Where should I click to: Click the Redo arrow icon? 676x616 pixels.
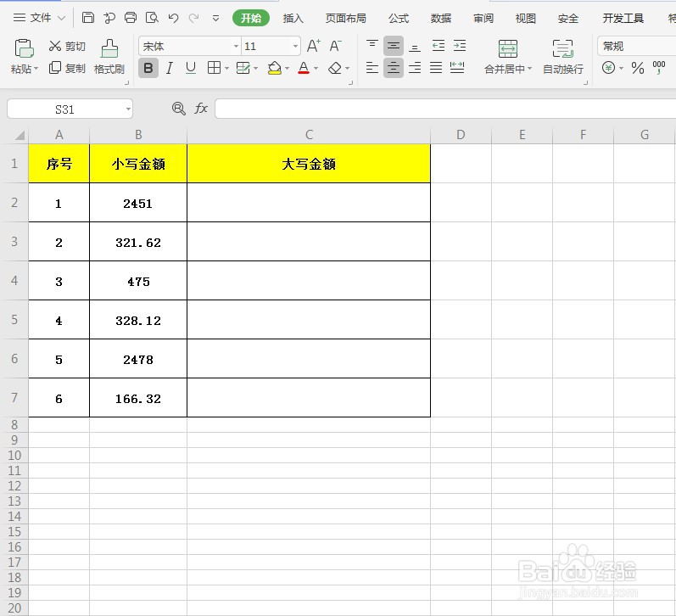point(194,18)
